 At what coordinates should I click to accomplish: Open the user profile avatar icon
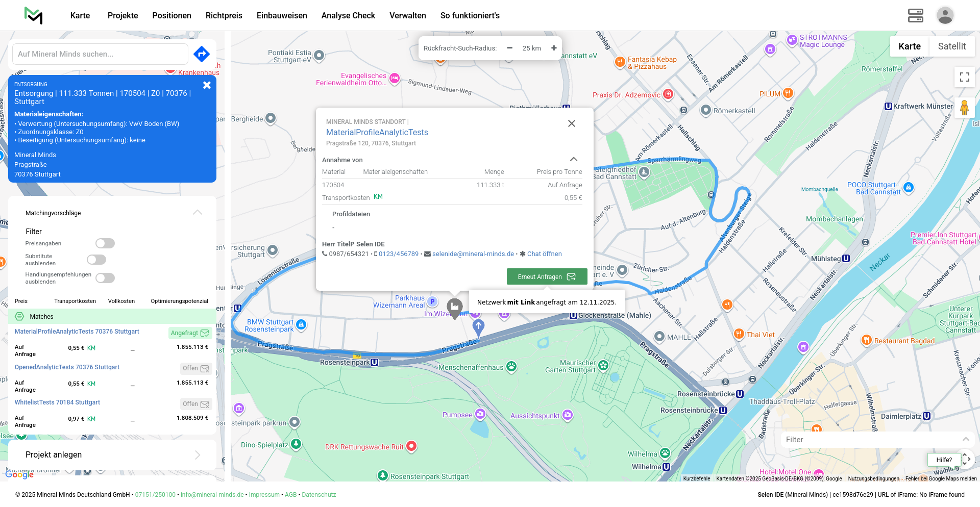945,15
